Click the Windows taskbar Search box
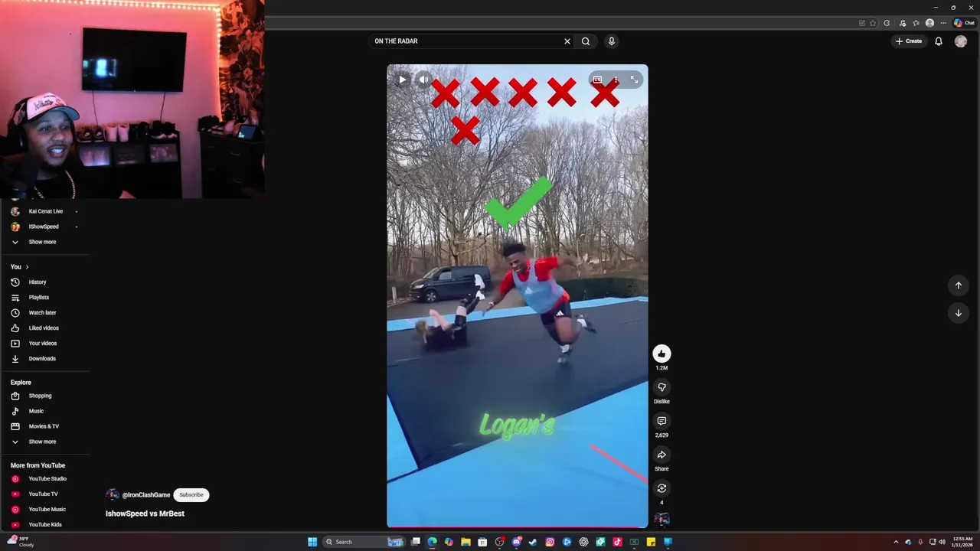 363,542
